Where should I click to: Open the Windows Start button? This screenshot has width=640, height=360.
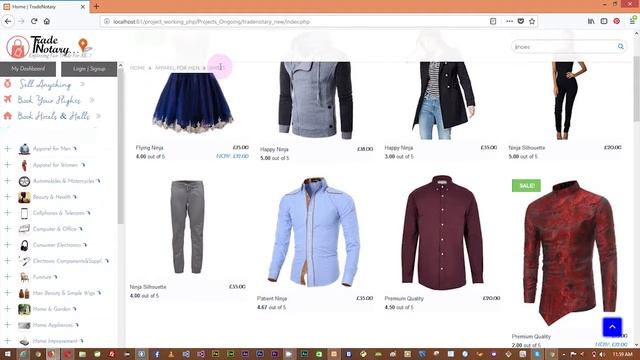tap(7, 354)
